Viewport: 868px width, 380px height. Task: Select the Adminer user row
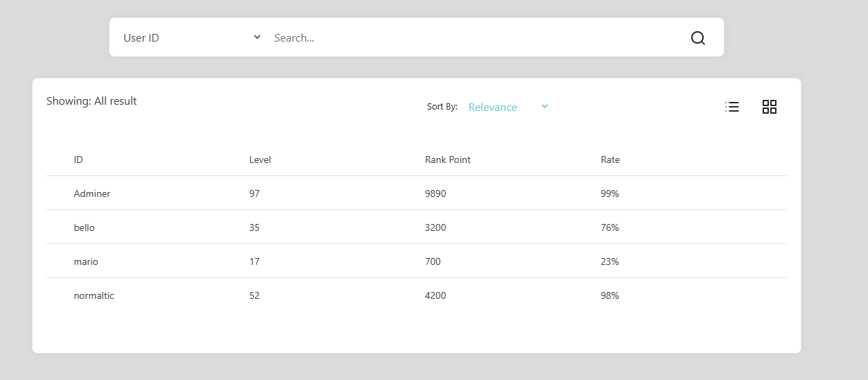[x=417, y=193]
